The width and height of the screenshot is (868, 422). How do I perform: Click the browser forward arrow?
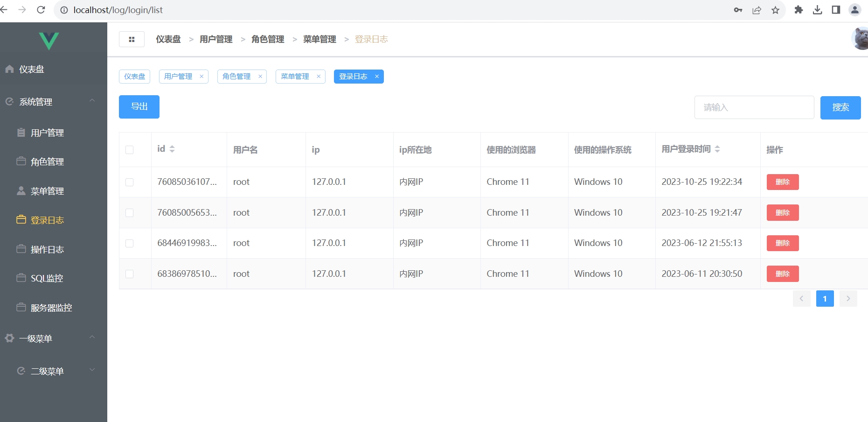coord(22,10)
